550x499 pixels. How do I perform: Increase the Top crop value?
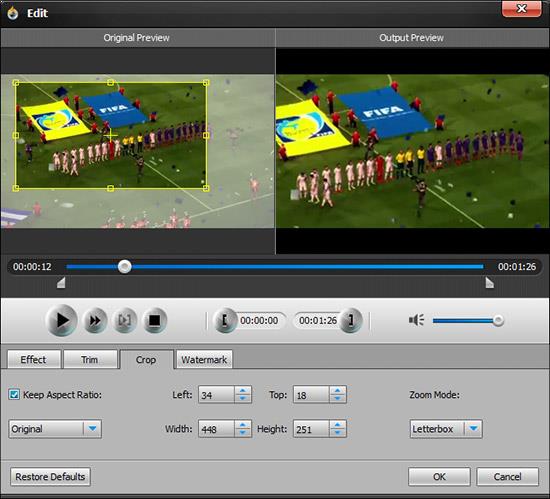tap(337, 391)
